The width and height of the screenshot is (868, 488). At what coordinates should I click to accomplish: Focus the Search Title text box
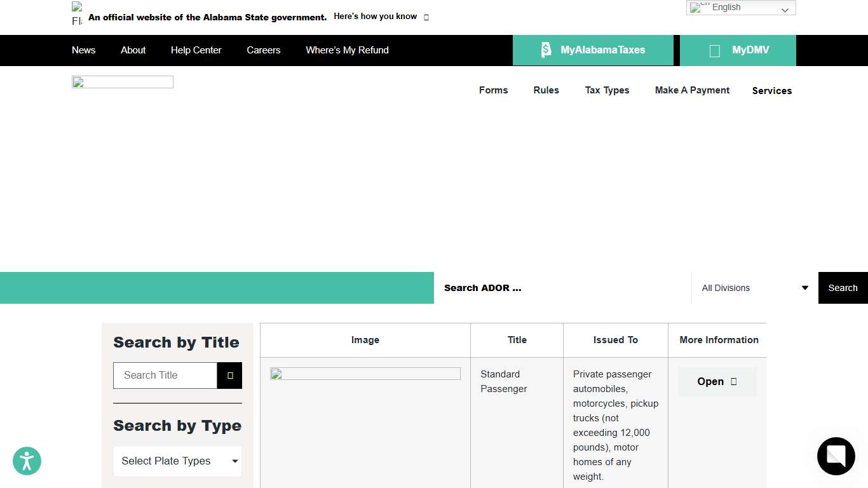point(165,376)
